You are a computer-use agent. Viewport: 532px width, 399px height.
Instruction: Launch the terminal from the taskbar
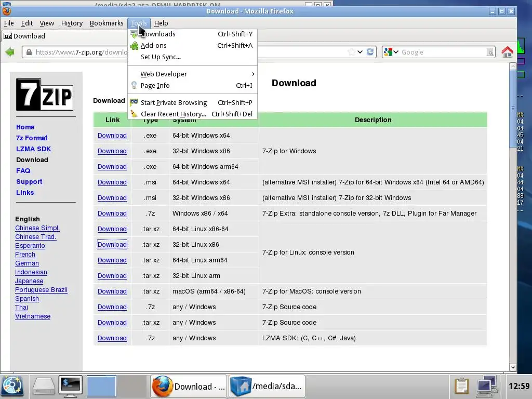(x=71, y=386)
